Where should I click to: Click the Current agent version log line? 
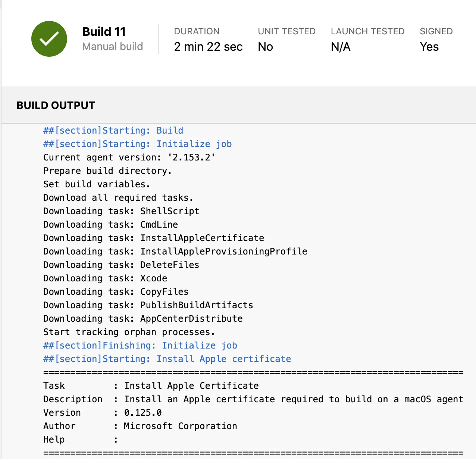(x=129, y=157)
